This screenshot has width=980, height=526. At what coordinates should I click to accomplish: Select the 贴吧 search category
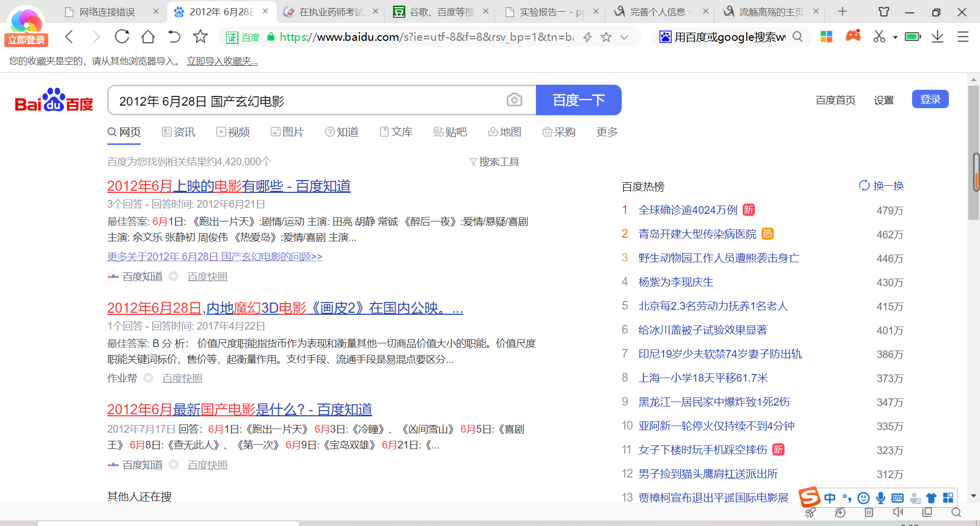click(x=450, y=132)
